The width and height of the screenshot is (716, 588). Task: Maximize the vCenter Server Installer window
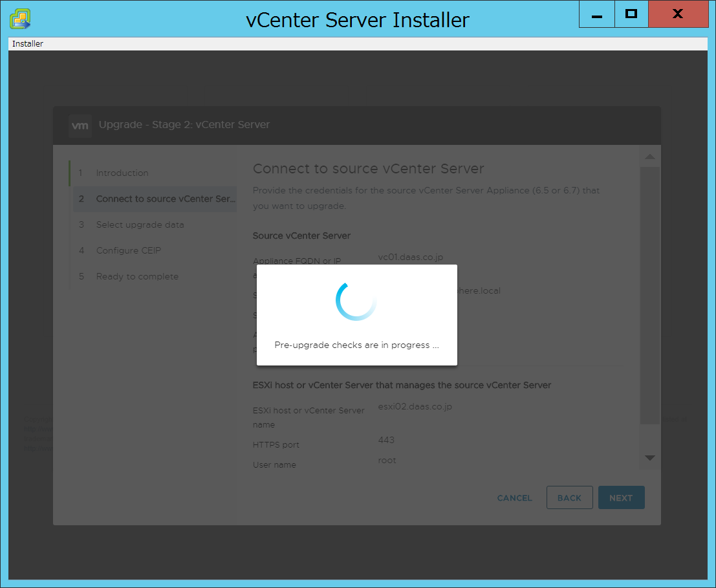[631, 14]
